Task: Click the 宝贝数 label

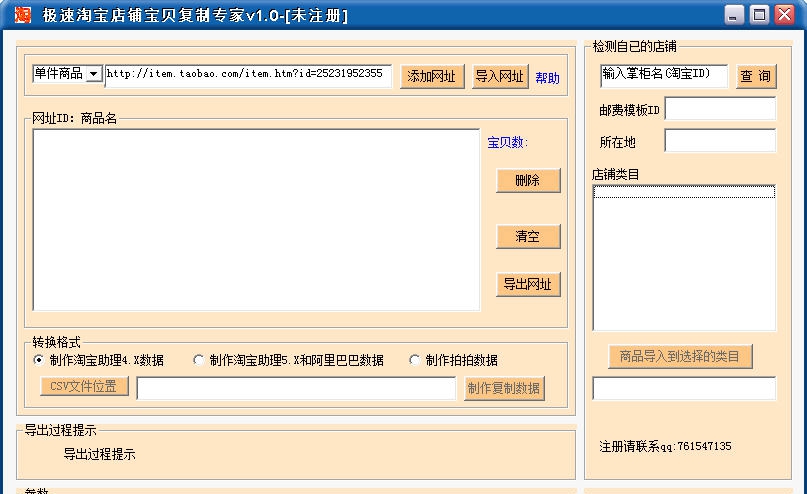Action: click(507, 143)
